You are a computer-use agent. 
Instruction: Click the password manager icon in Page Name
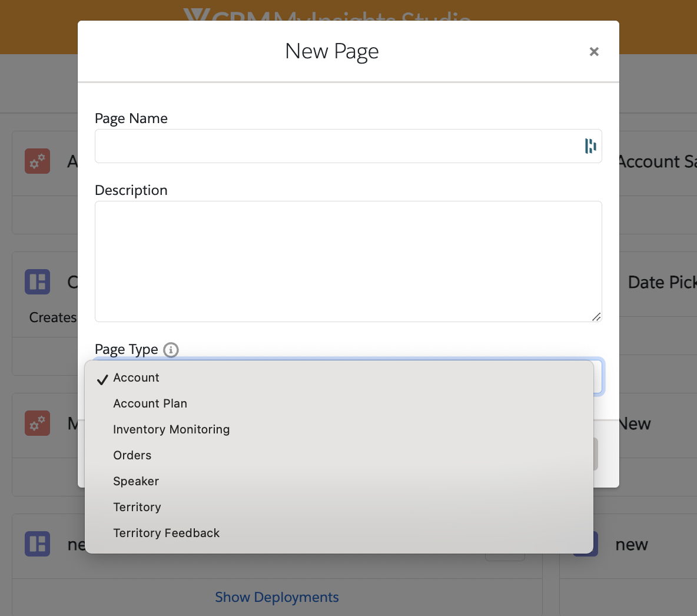(590, 146)
